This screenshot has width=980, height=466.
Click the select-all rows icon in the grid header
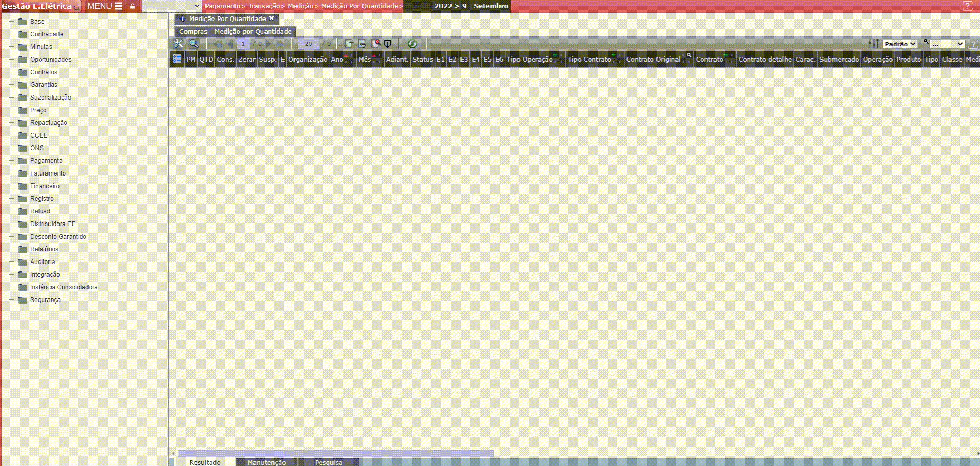[x=177, y=59]
